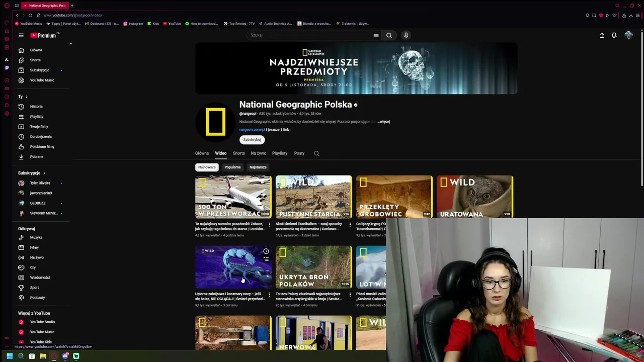This screenshot has height=362, width=644.
Task: Open options menu for the 500 ton video
Action: (x=269, y=225)
